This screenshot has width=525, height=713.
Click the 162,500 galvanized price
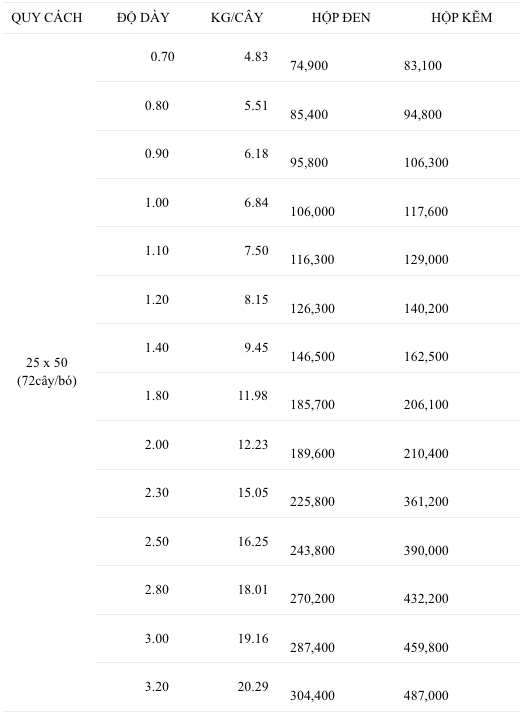pyautogui.click(x=426, y=356)
